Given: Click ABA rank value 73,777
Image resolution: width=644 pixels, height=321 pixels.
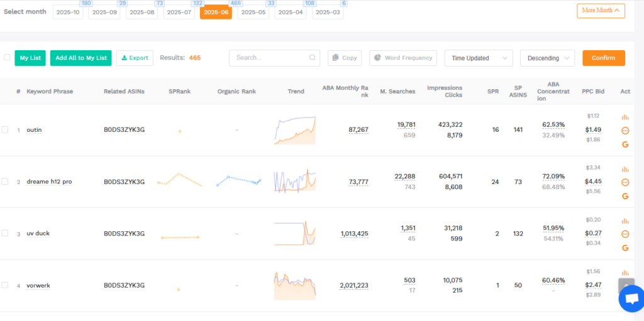Looking at the screenshot, I should pos(358,182).
